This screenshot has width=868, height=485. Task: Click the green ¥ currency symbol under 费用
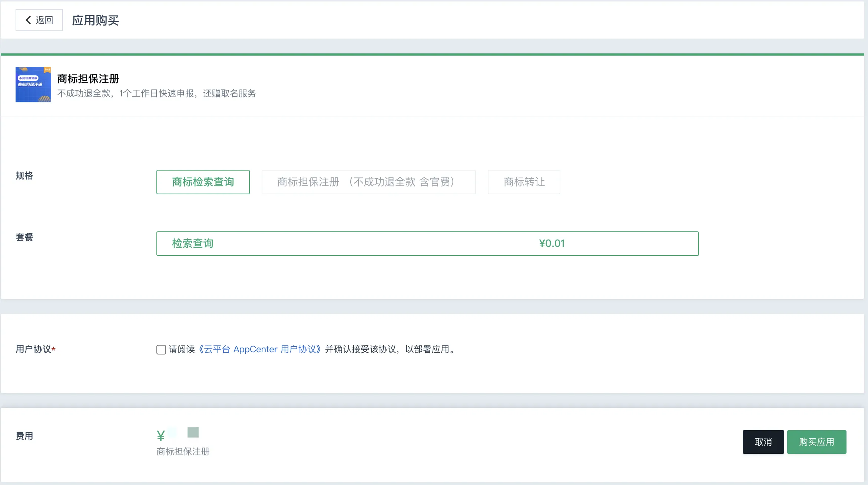160,436
